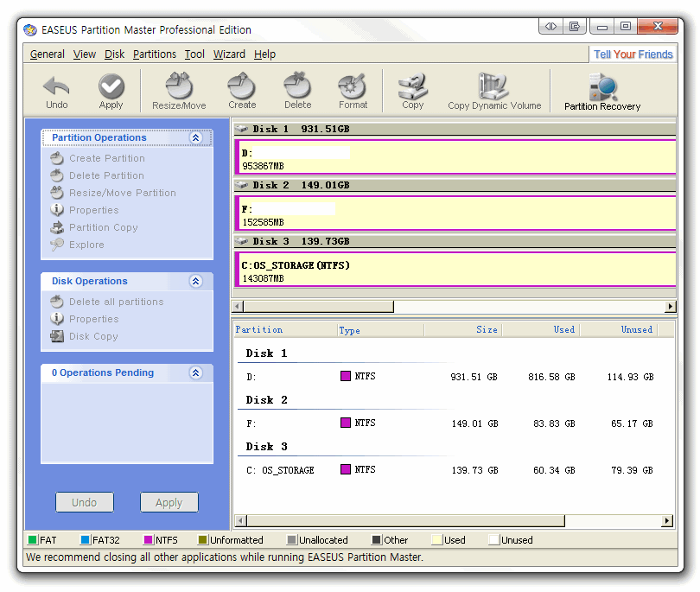Click the FAT32 blue legend swatch
The image size is (700, 592).
click(85, 540)
